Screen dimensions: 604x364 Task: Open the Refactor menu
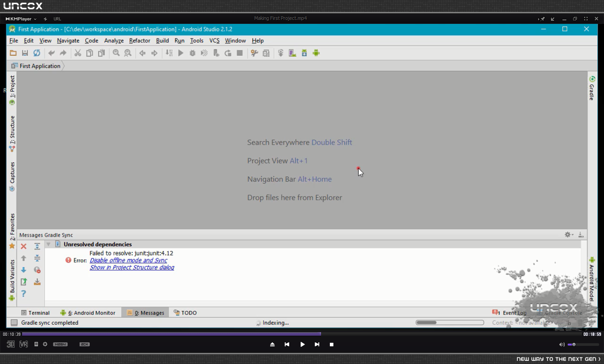[140, 41]
